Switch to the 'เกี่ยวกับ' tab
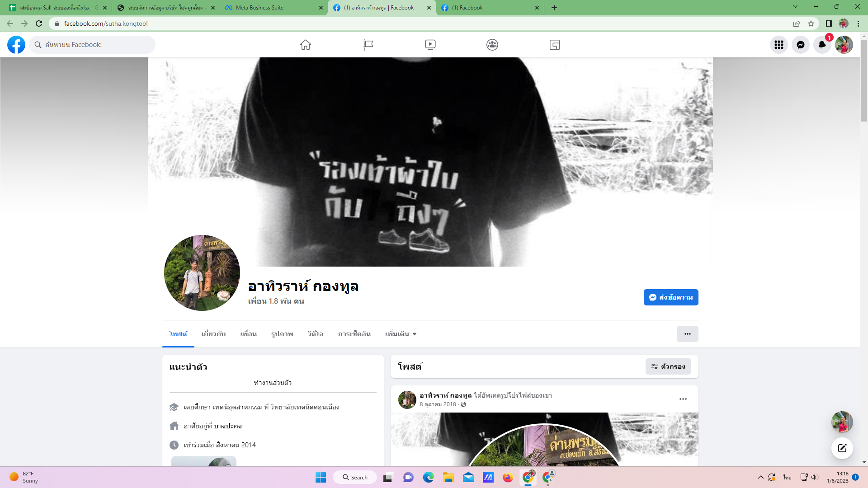Screen dimensions: 868x488 pos(213,334)
